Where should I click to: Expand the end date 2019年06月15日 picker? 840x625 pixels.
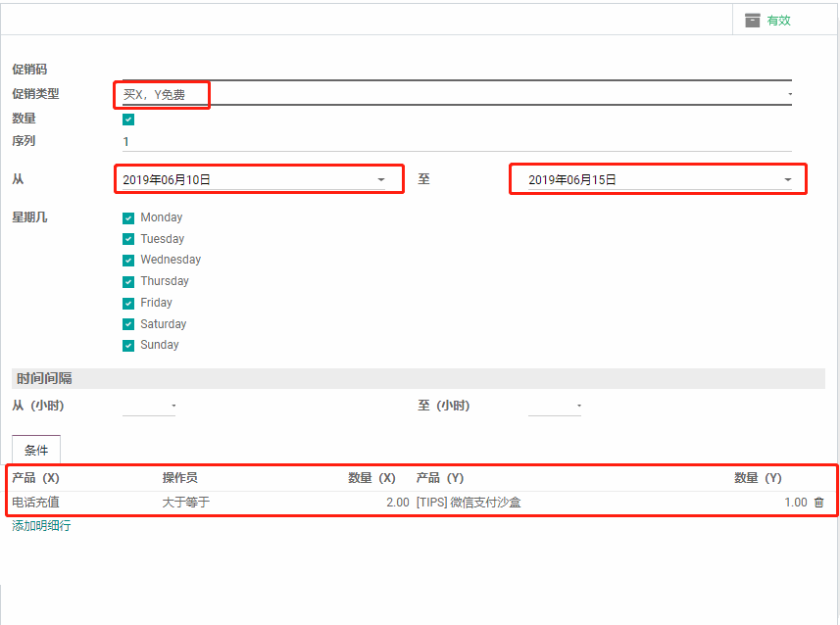point(786,180)
